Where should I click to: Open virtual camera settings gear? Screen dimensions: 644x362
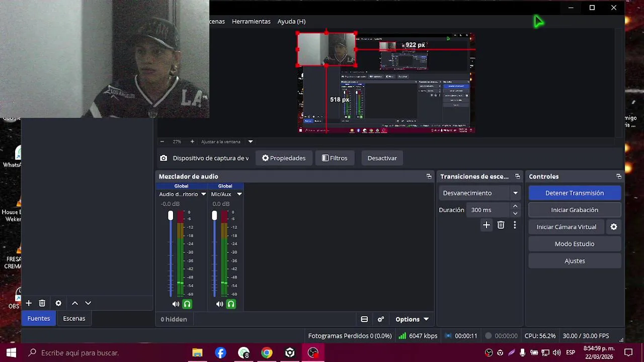tap(614, 227)
